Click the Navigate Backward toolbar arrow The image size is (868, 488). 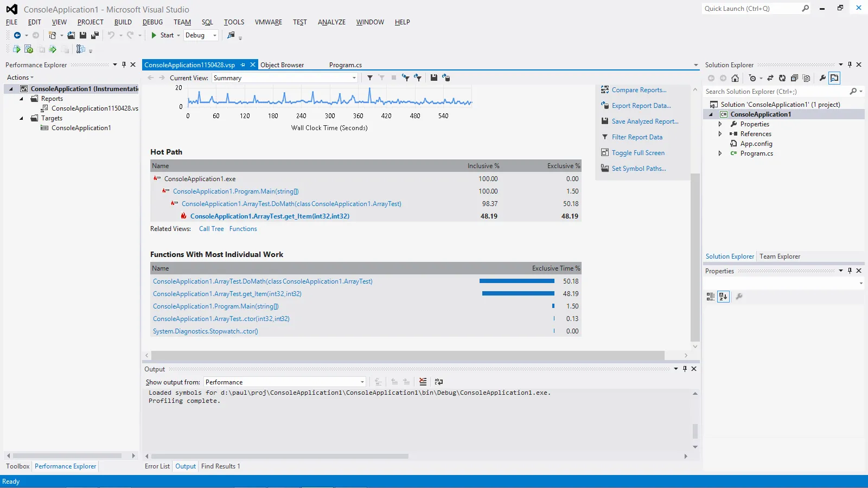click(x=17, y=35)
